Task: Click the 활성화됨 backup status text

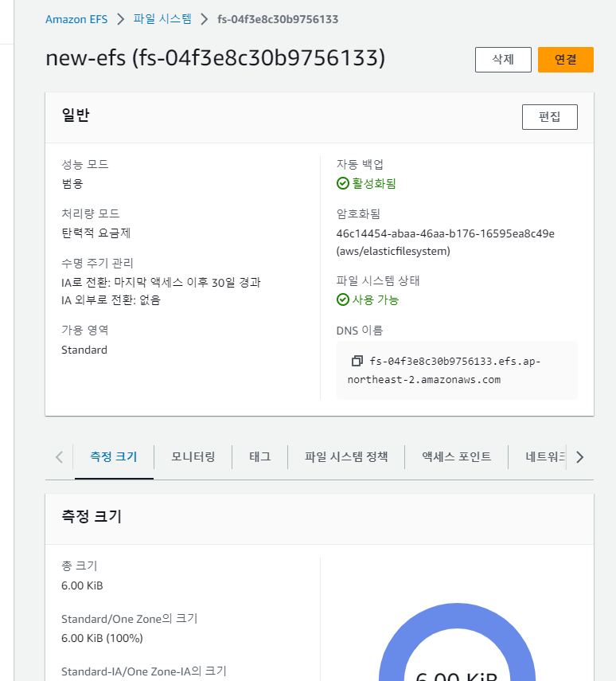Action: [374, 183]
